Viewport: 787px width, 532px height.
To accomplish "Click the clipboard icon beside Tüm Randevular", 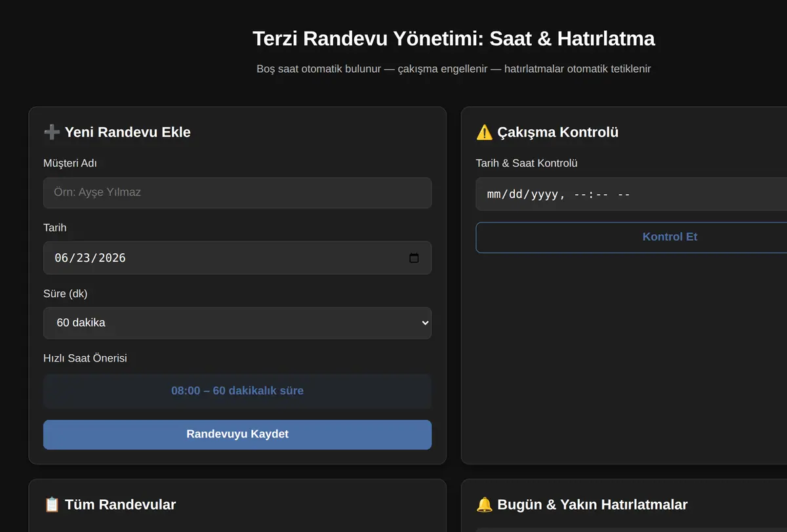I will coord(52,504).
